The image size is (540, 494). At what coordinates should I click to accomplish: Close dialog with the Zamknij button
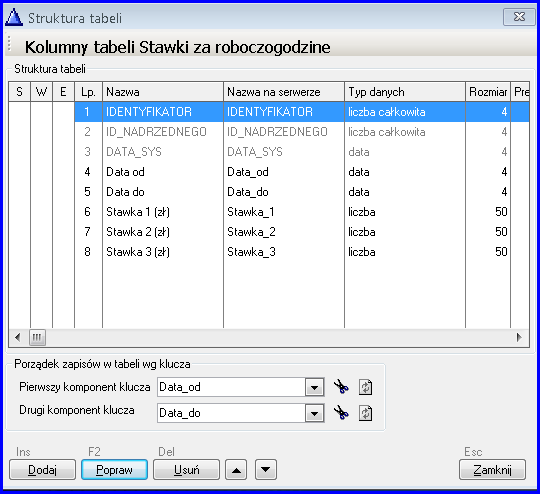492,470
